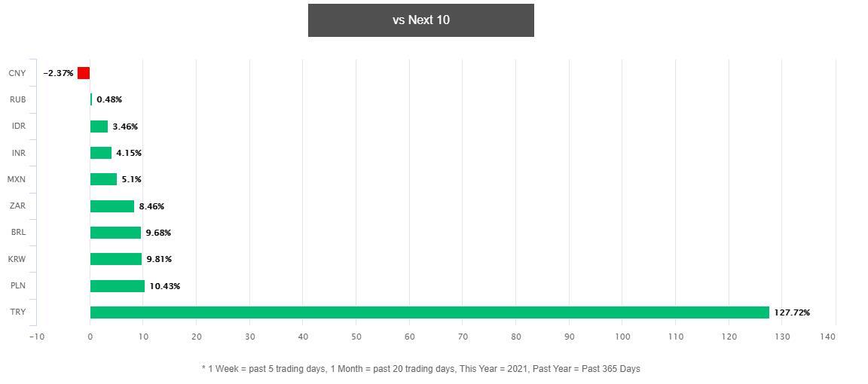Select the ZAR green bar

[x=112, y=206]
